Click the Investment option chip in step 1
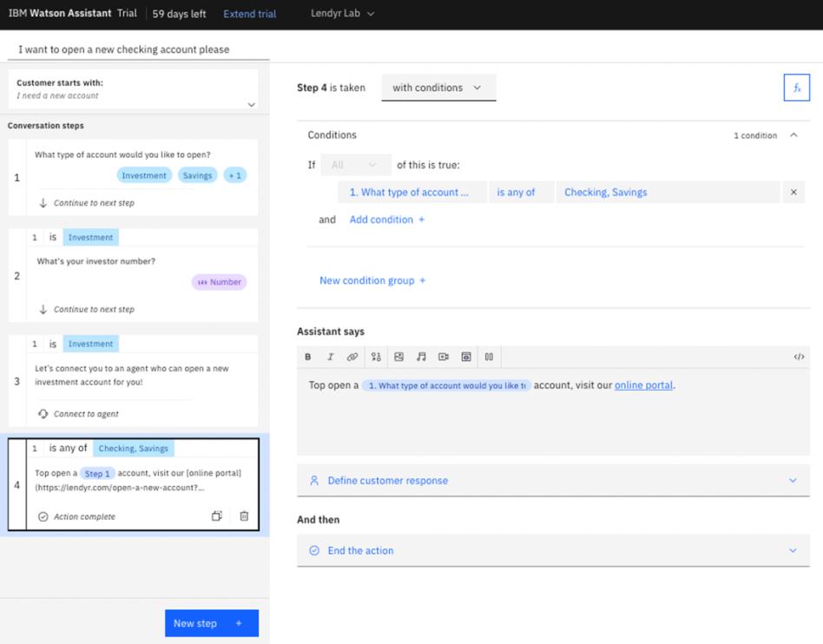This screenshot has width=823, height=644. 144,175
